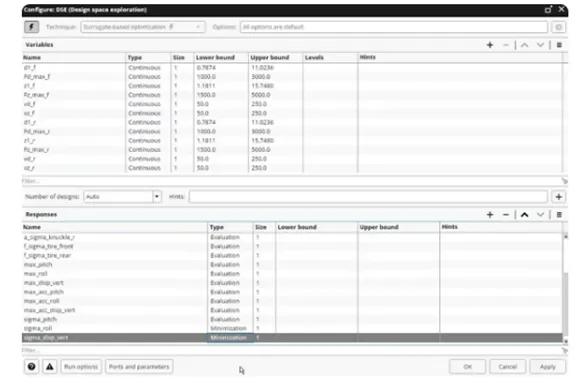The image size is (584, 387).
Task: Click the lightning technique icon button
Action: click(32, 27)
